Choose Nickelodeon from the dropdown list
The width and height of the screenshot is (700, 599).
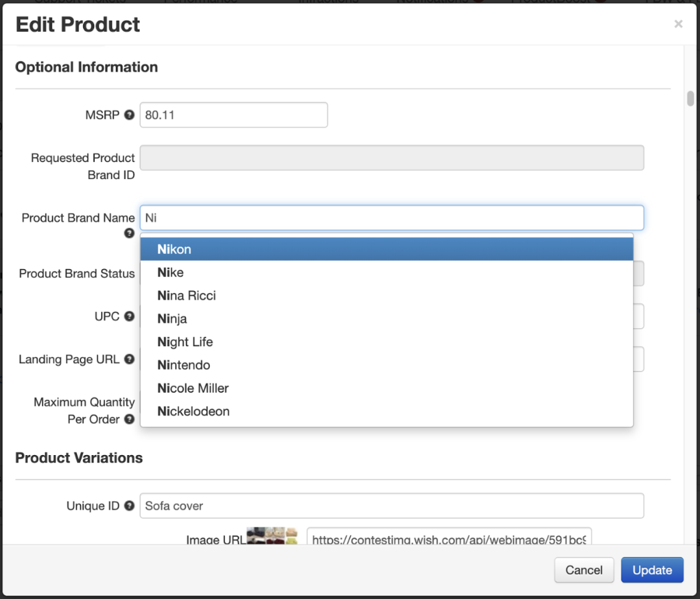pyautogui.click(x=386, y=411)
